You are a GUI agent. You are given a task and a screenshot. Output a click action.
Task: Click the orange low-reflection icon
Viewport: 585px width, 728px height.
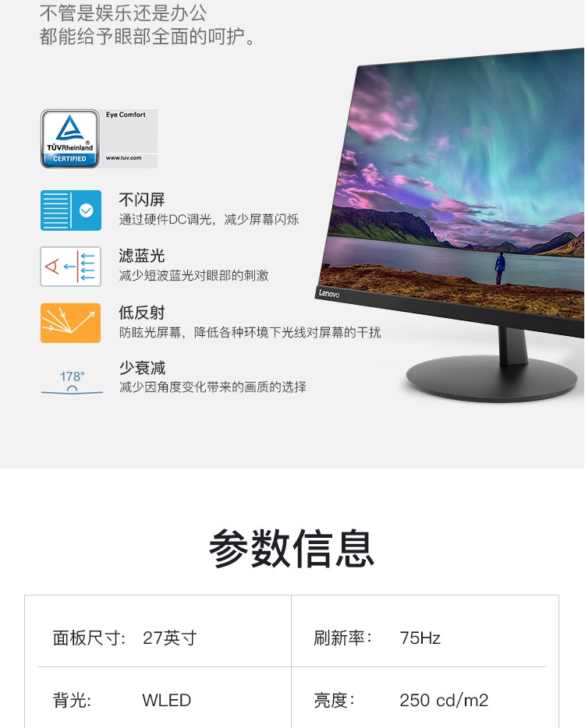tap(71, 323)
